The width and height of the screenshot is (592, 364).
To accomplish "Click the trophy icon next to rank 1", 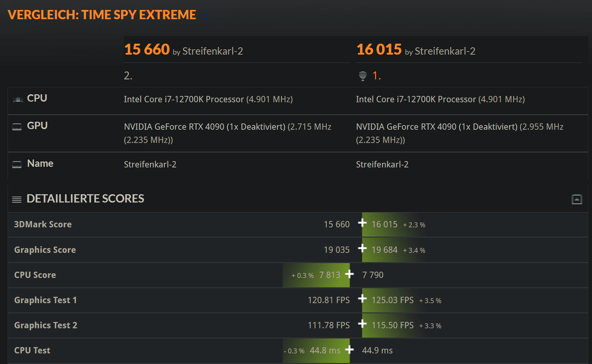I will 363,76.
